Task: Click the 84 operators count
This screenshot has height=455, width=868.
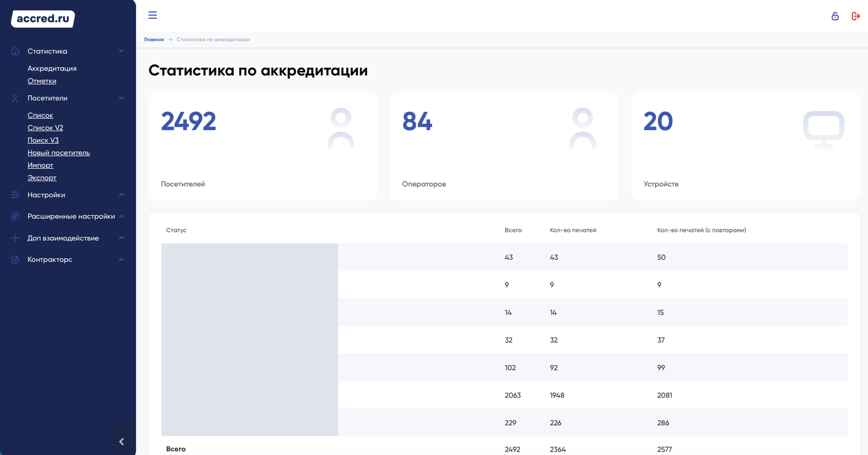Action: pyautogui.click(x=417, y=121)
